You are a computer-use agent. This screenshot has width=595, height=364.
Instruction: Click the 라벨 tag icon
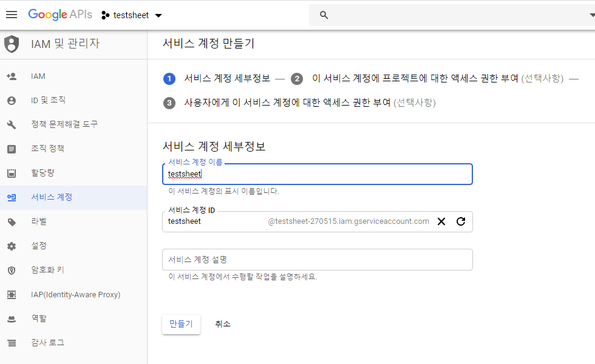(12, 222)
